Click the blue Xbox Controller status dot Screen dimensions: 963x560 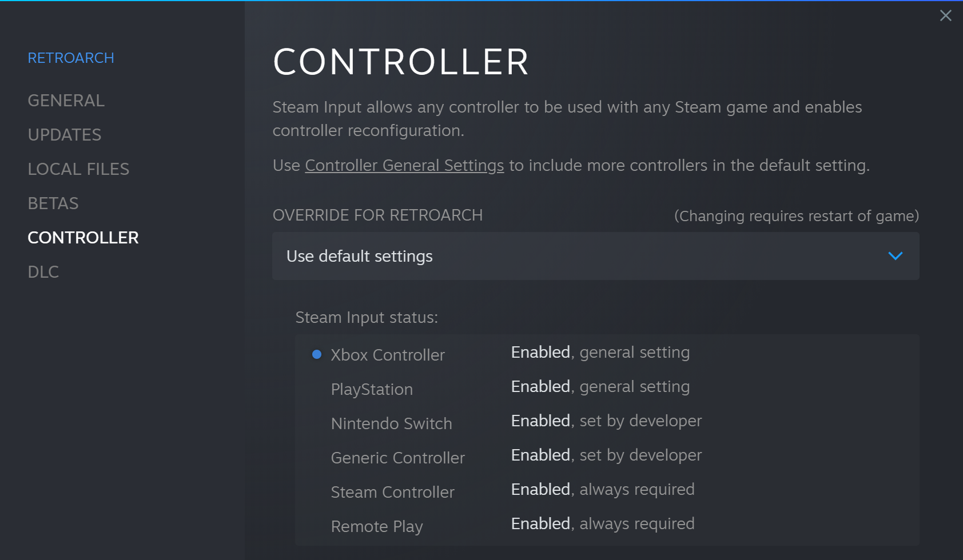click(317, 355)
